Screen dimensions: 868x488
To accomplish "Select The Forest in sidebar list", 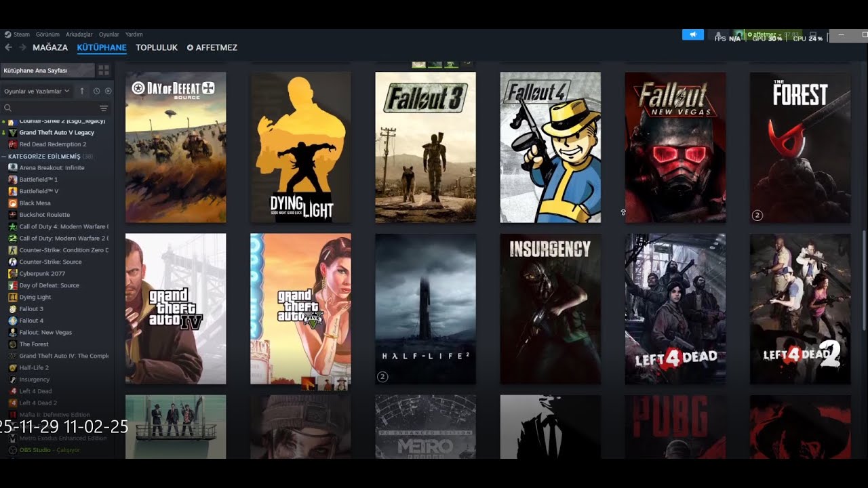I will click(34, 344).
